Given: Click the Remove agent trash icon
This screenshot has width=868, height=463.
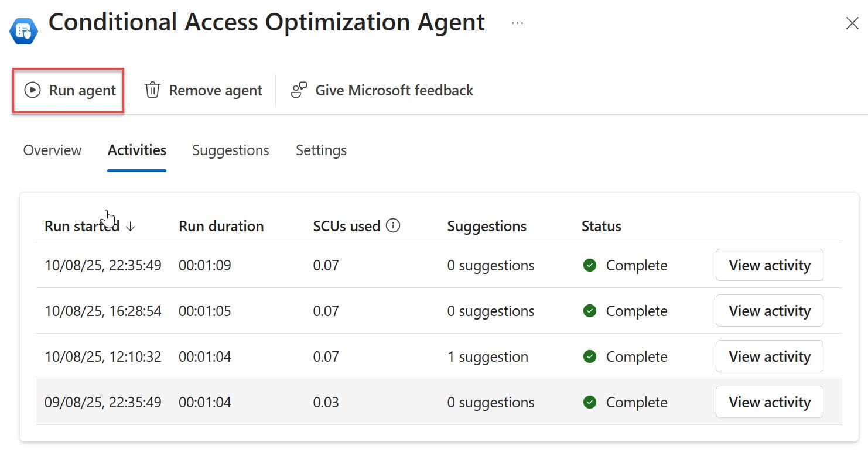Looking at the screenshot, I should click(152, 90).
